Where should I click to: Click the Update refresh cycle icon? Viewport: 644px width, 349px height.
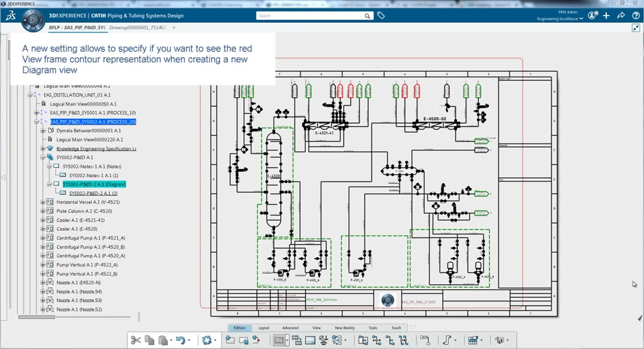click(x=207, y=340)
